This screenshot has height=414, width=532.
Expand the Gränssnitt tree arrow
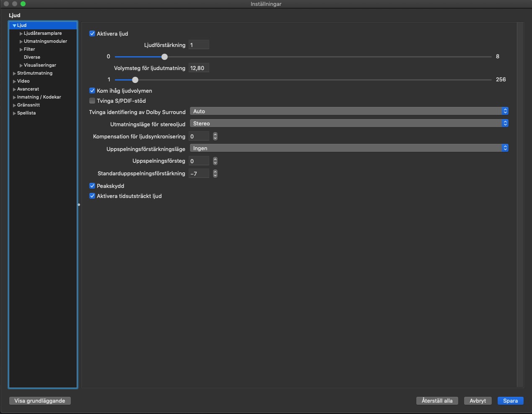pos(14,105)
